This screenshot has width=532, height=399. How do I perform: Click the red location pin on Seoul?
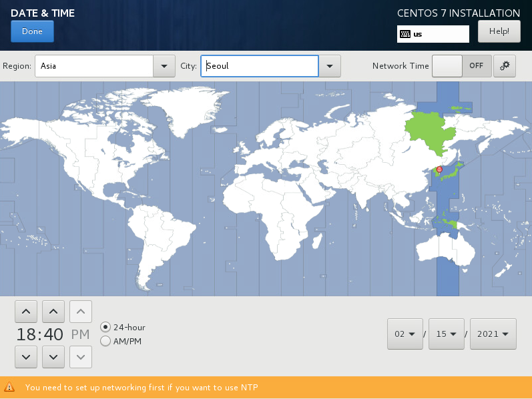coord(439,170)
